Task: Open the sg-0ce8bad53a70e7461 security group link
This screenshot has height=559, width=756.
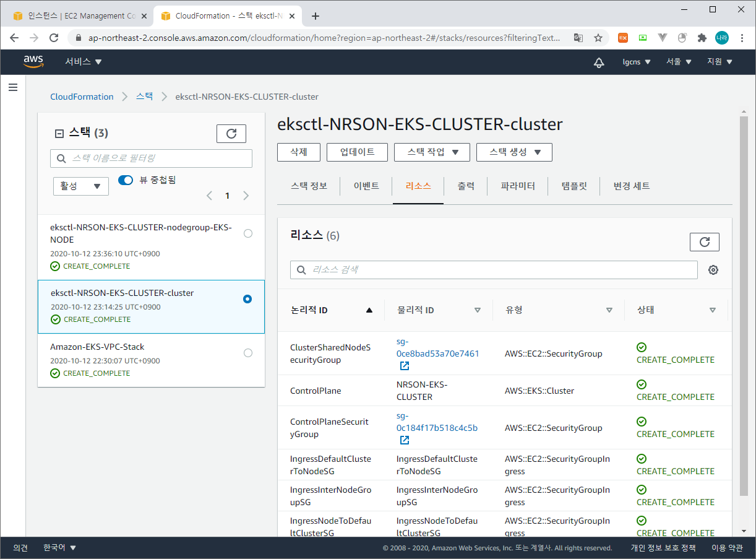Action: [437, 347]
